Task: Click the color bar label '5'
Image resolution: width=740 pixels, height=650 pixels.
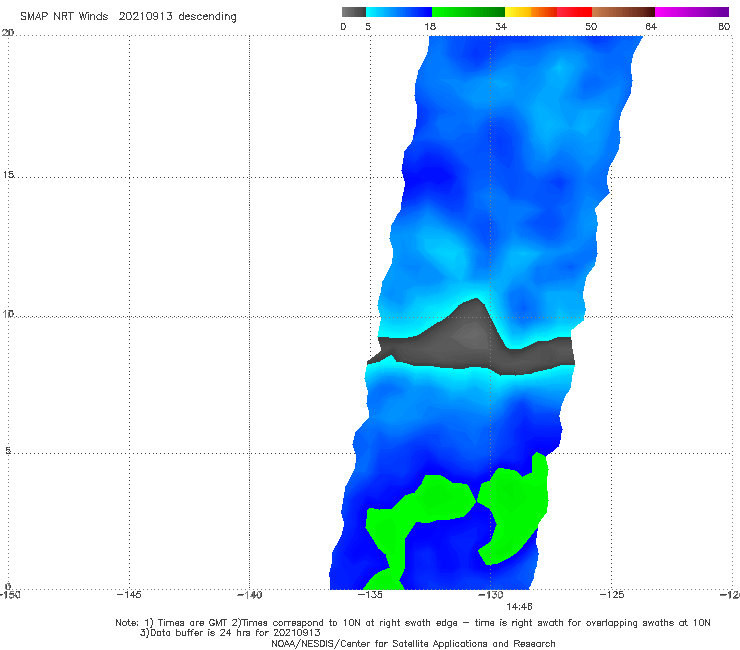Action: [368, 27]
